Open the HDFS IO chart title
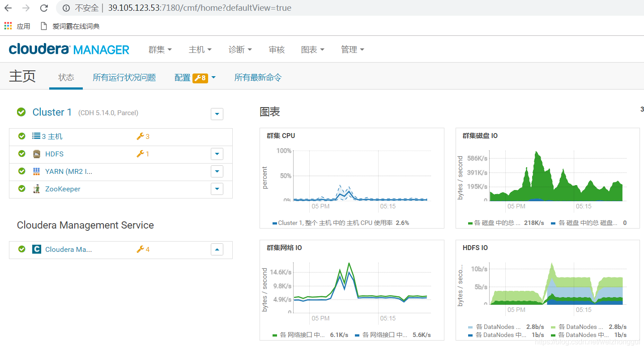Image resolution: width=644 pixels, height=350 pixels. 475,248
